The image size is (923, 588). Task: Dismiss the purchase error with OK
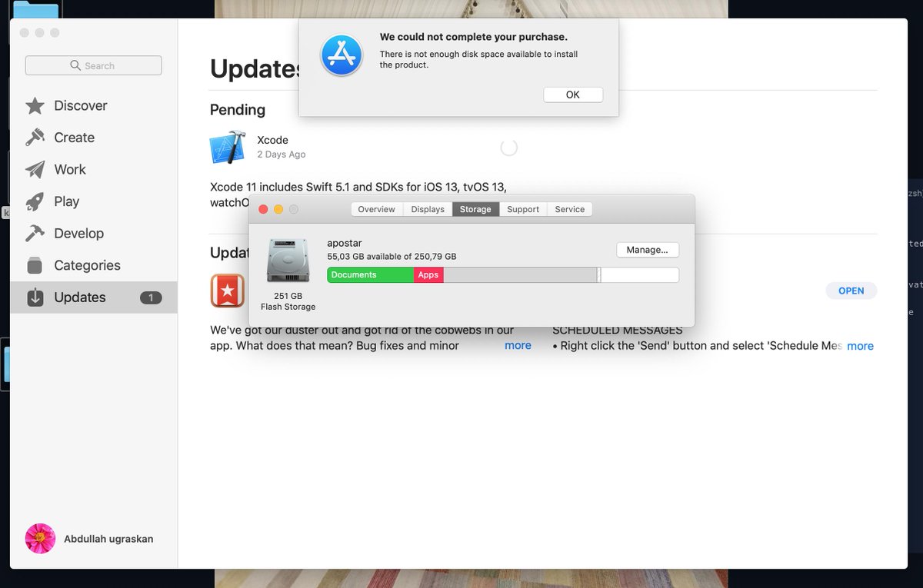point(573,95)
